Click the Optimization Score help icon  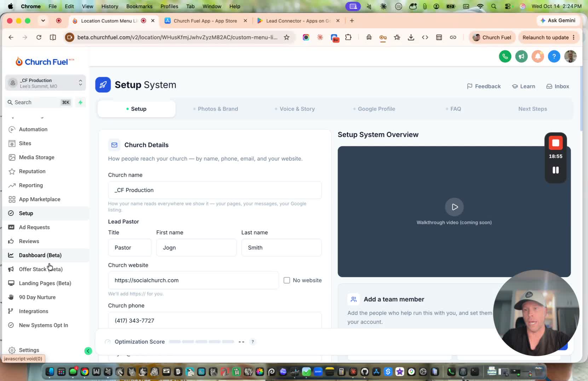tap(253, 342)
